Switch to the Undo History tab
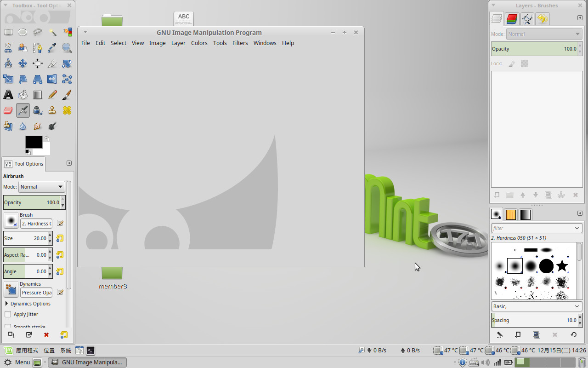The height and width of the screenshot is (368, 588). point(543,19)
